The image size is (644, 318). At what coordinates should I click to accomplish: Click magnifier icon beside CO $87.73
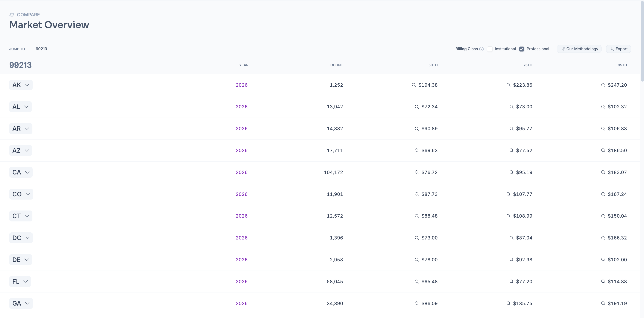click(417, 194)
